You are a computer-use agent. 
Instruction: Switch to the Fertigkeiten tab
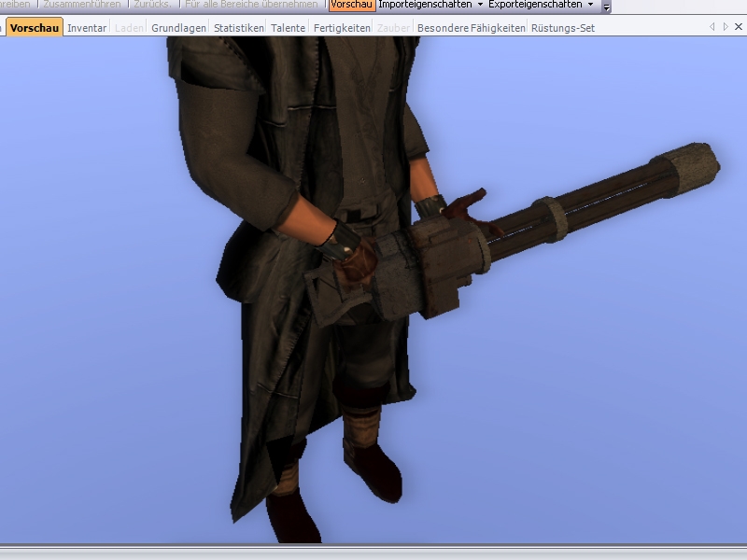coord(341,28)
